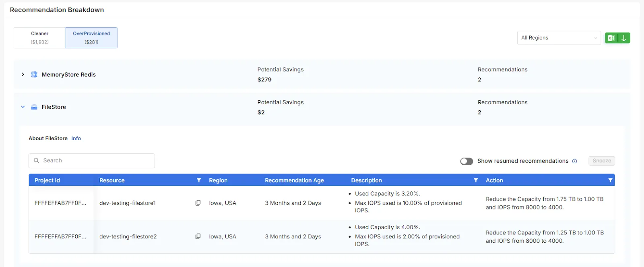Click the Resource column header
Screen dimensions: 644x267
[112, 180]
